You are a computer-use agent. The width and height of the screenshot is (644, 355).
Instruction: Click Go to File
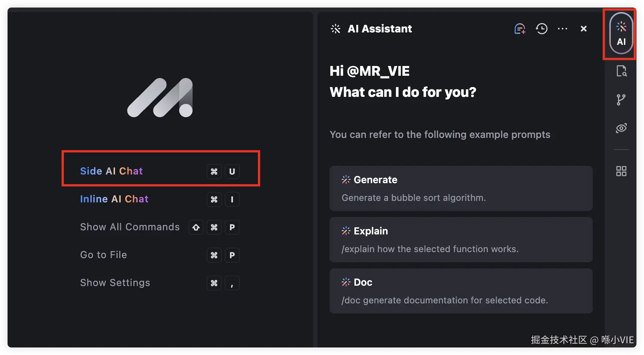(x=104, y=255)
